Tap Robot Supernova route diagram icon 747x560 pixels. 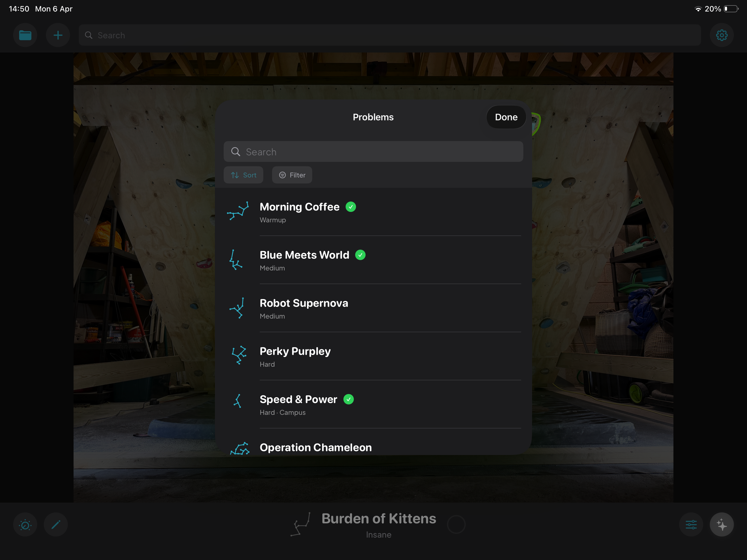pyautogui.click(x=237, y=308)
